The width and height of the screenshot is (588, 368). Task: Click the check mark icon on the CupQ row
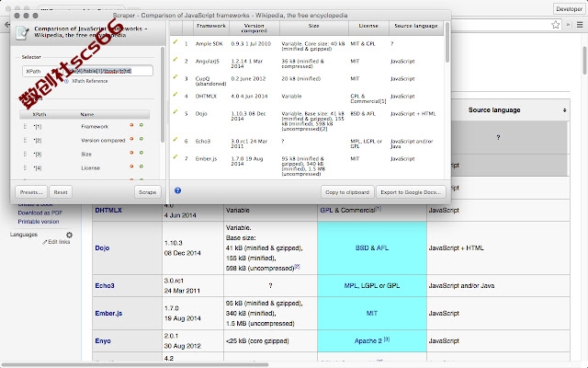pos(175,77)
